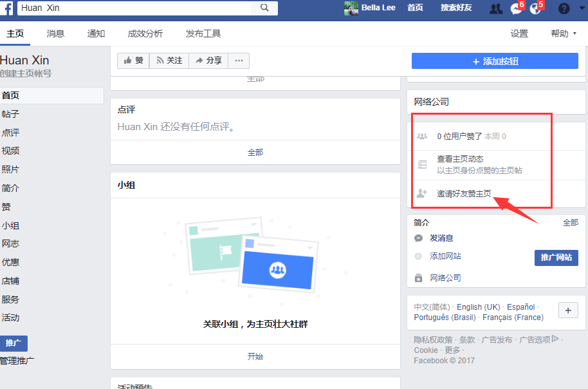Switch language to English (UK)

coord(478,307)
